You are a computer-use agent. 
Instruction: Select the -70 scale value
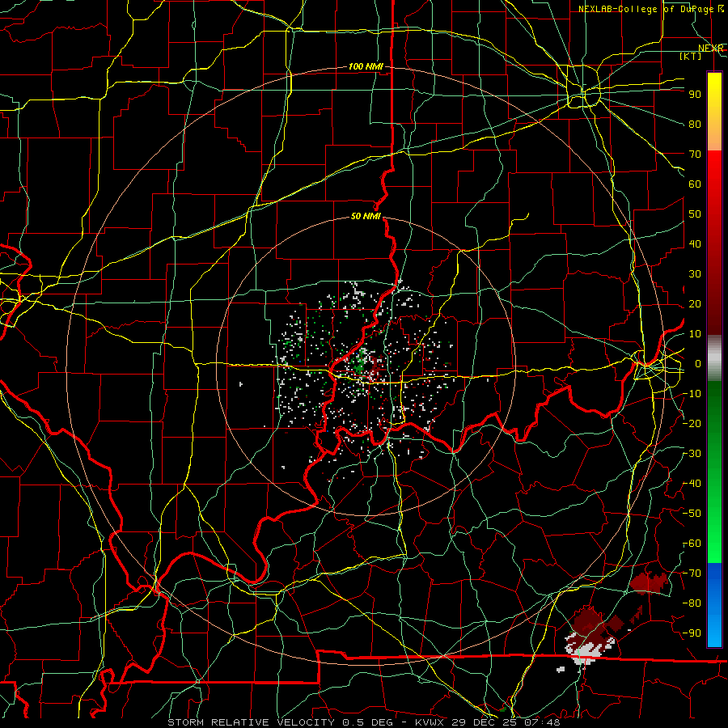(x=692, y=574)
